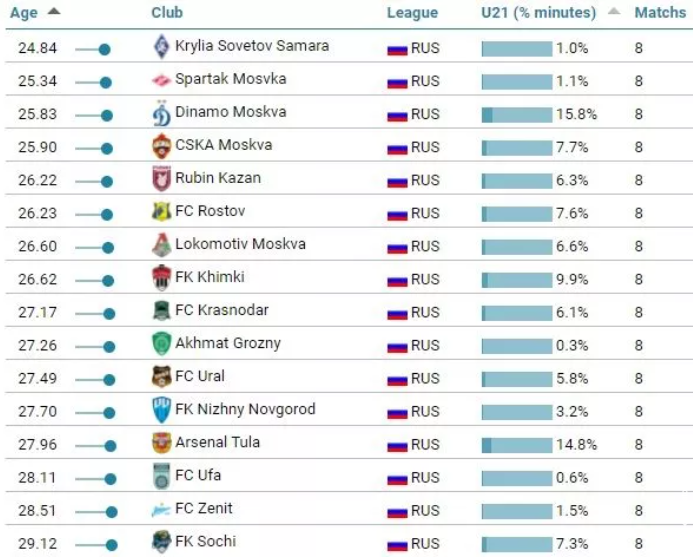
Task: Click Dinamo Moskva's 15.8% U21 minutes bar
Action: point(517,114)
